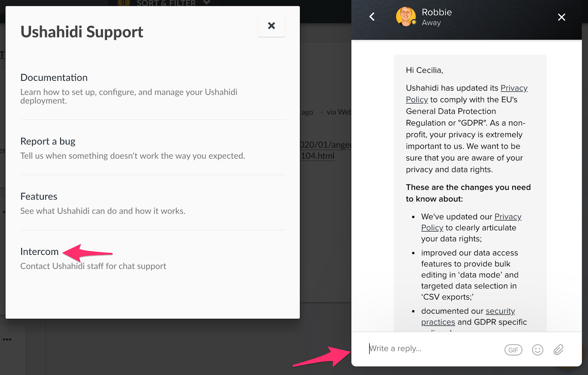Click 'See what Ushahidi can do' description
Screen dimensions: 588x375
point(103,211)
